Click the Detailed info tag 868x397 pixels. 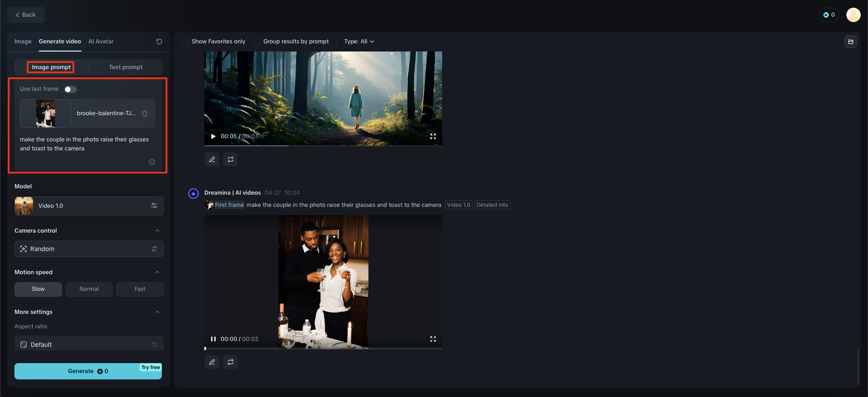(492, 205)
